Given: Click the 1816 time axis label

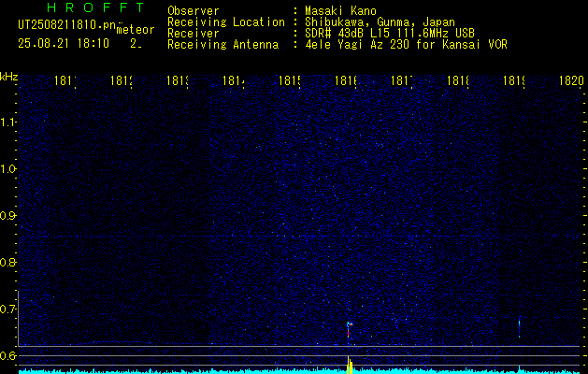Looking at the screenshot, I should (x=345, y=81).
